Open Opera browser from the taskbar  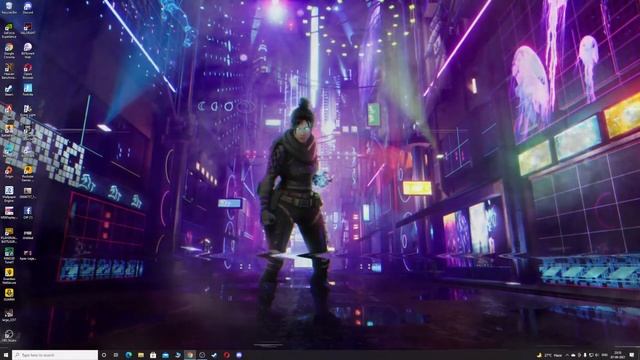(227, 355)
